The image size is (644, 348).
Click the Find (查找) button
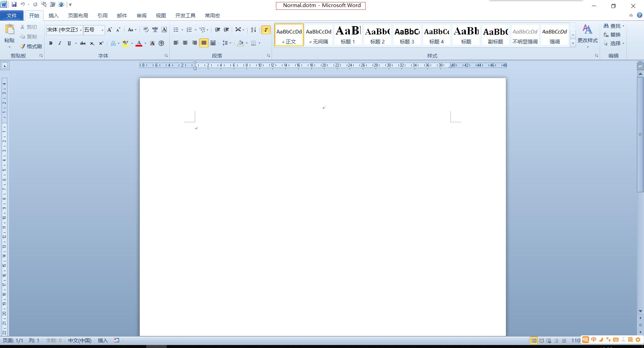tap(613, 26)
